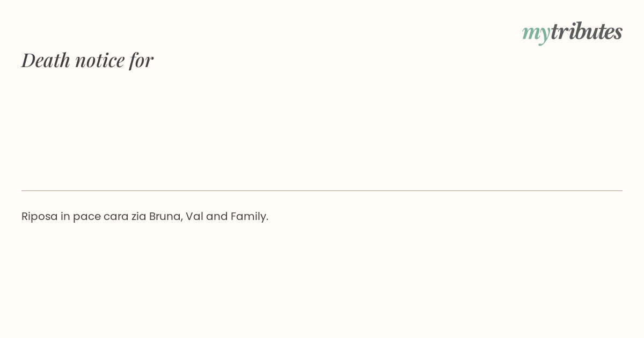This screenshot has width=644, height=338.
Task: Click the word "and" in the message
Action: click(217, 216)
